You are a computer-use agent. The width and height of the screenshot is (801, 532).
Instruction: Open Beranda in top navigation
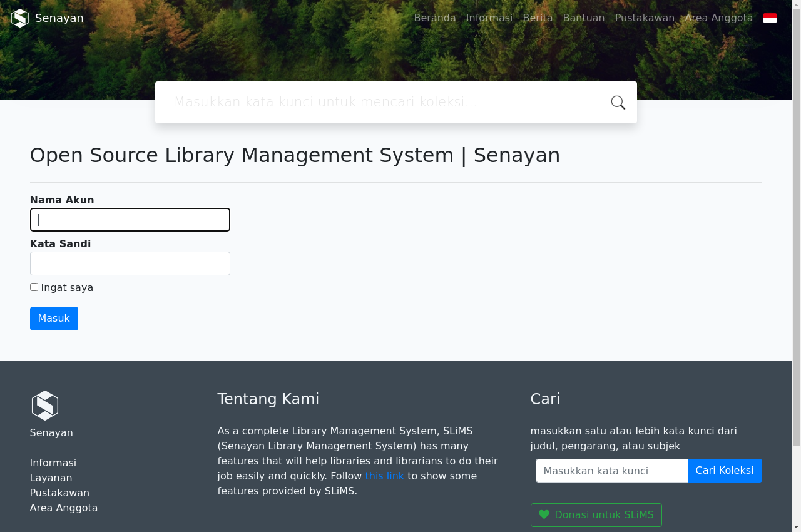pos(435,18)
